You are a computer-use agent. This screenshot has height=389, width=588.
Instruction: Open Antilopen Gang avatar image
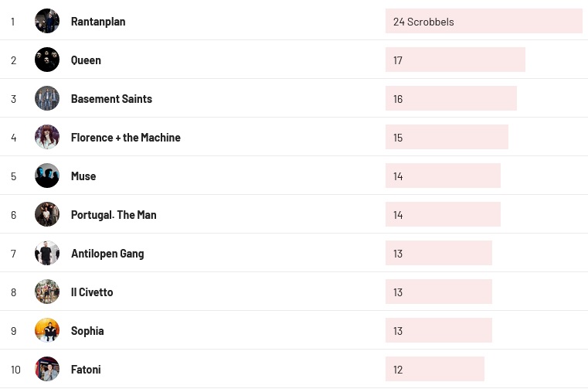pyautogui.click(x=47, y=253)
